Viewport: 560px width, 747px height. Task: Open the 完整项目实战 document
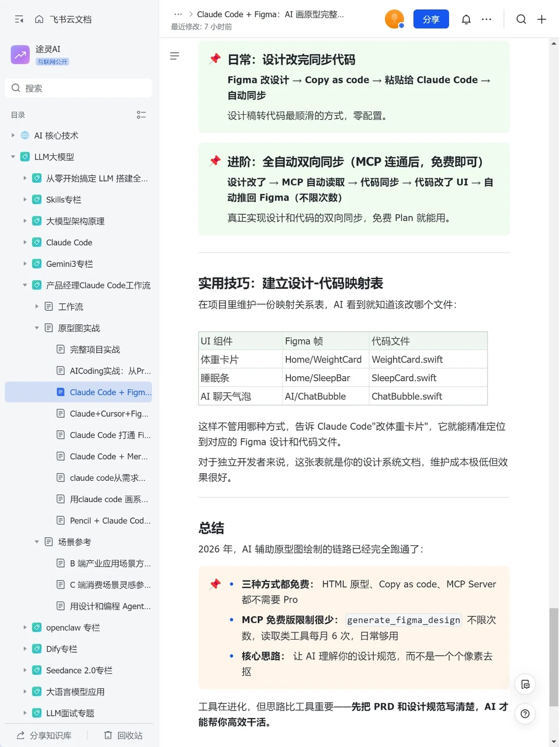[x=95, y=349]
